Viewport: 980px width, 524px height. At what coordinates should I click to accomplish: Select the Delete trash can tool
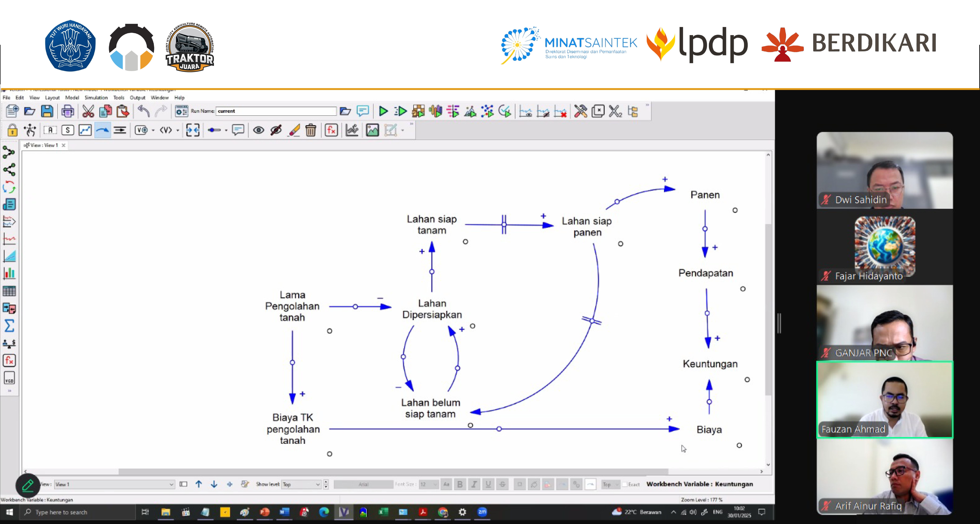[311, 130]
